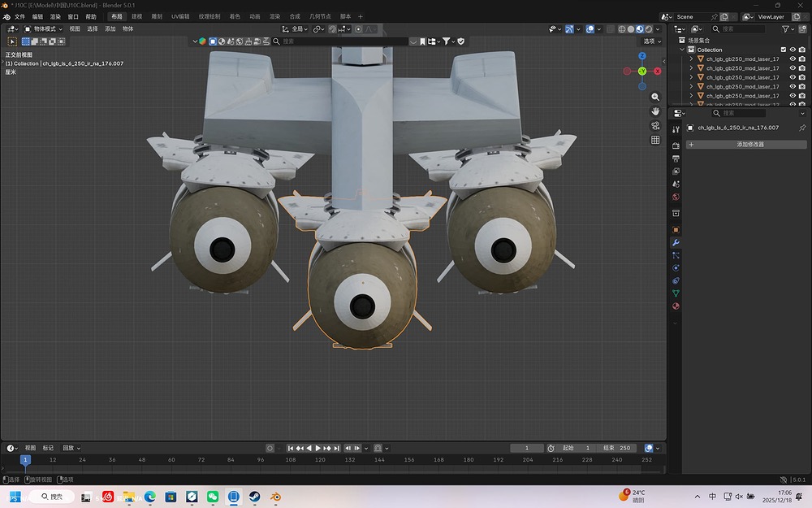Switch orthographic/perspective with the grid icon
Image resolution: width=812 pixels, height=508 pixels.
pyautogui.click(x=655, y=140)
